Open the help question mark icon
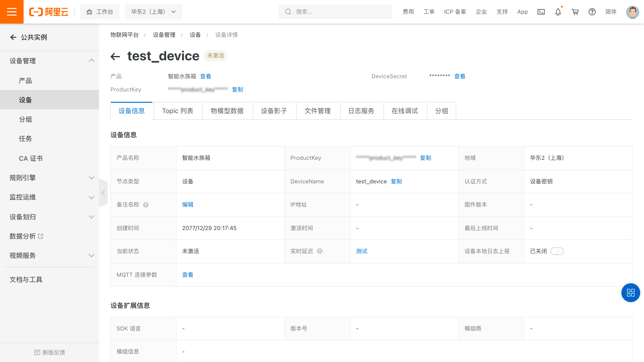This screenshot has width=644, height=362. (592, 12)
